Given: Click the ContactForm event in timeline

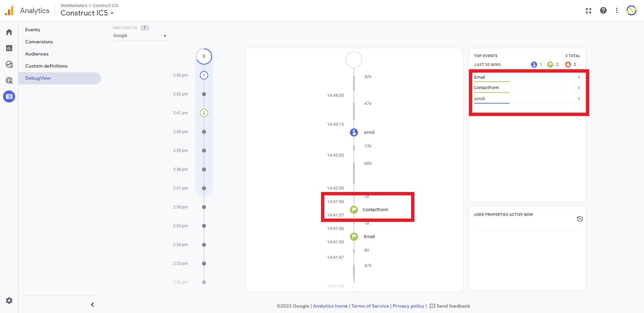Looking at the screenshot, I should (x=375, y=209).
